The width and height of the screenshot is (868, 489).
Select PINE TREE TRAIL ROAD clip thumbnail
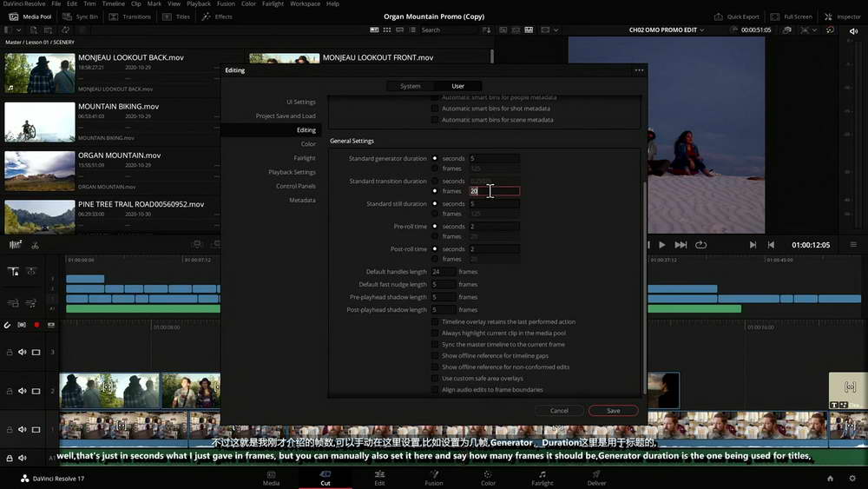pyautogui.click(x=40, y=216)
